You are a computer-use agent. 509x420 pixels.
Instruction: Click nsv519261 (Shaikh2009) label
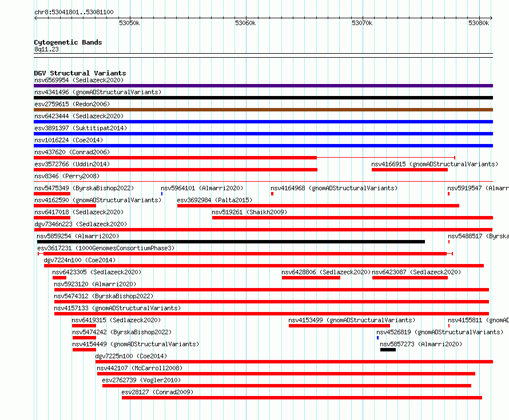249,212
